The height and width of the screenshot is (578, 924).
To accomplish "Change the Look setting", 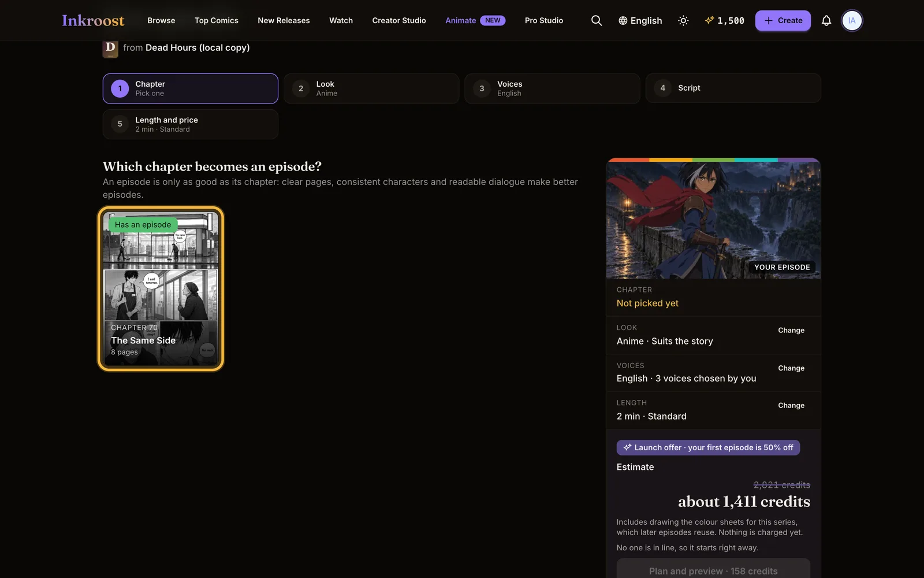I will coord(791,331).
